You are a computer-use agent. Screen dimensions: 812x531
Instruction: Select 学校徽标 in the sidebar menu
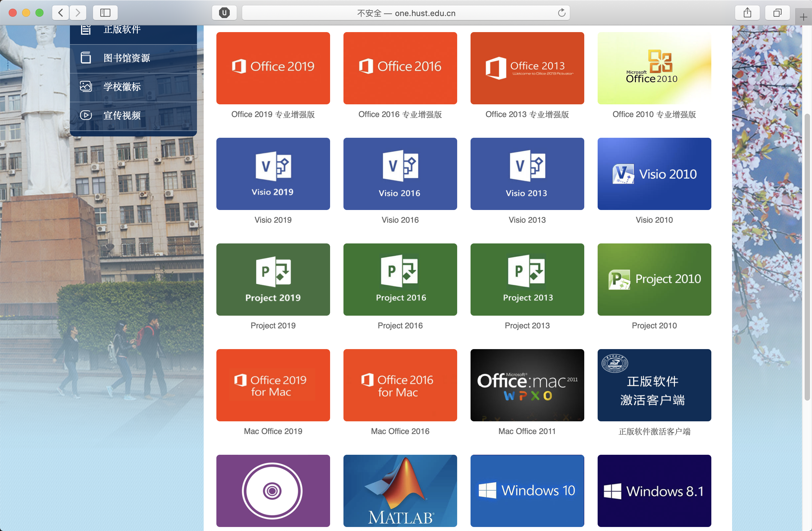point(122,87)
